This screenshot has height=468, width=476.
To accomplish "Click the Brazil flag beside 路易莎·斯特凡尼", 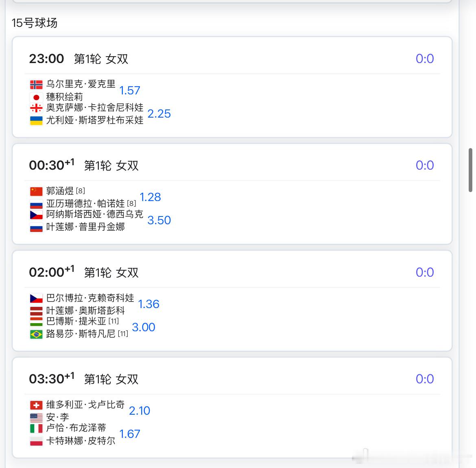I will 36,335.
